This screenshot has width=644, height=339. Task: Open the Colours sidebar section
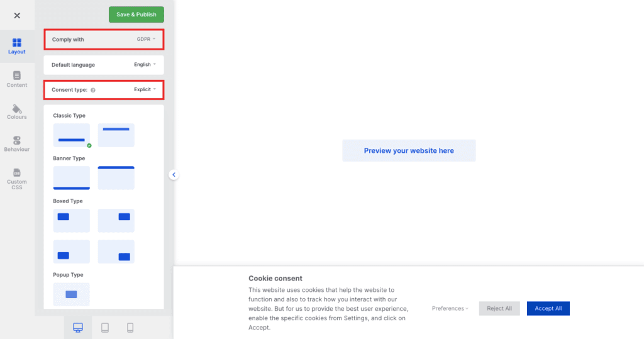click(x=17, y=112)
